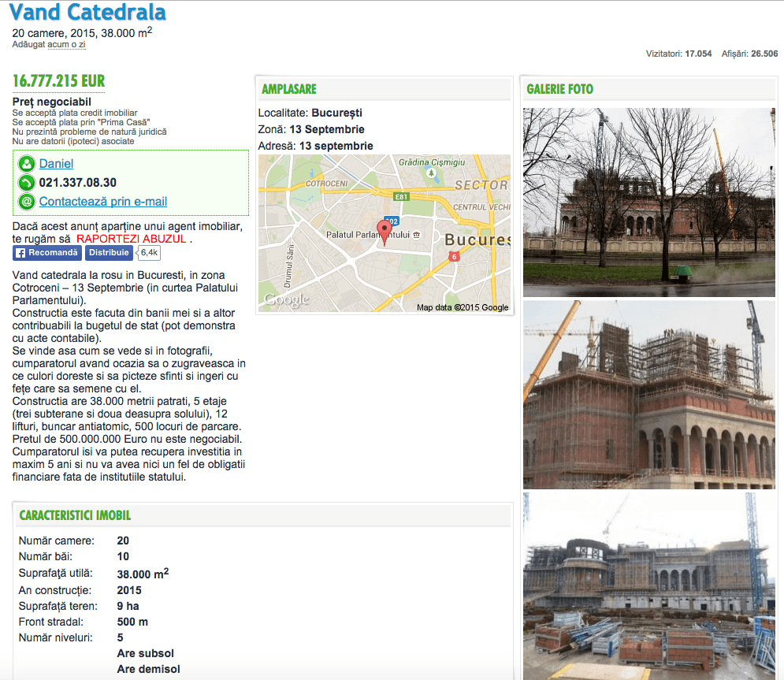The image size is (784, 680).
Task: Click the E81 road shield on map
Action: click(403, 197)
